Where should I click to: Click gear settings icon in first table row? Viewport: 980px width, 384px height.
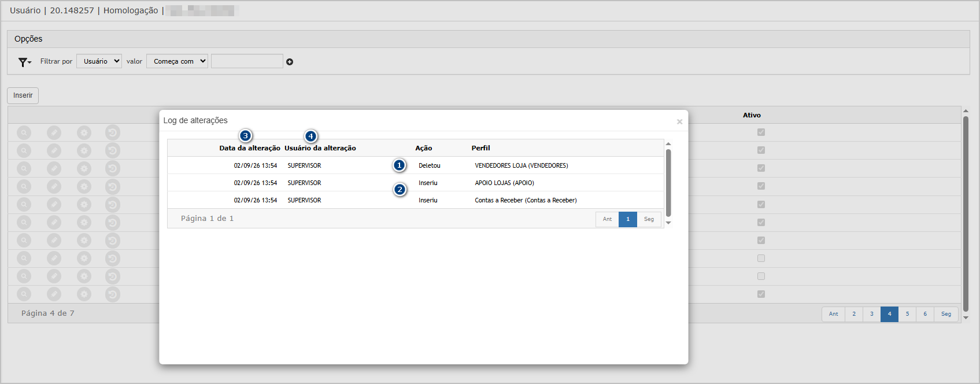[84, 132]
